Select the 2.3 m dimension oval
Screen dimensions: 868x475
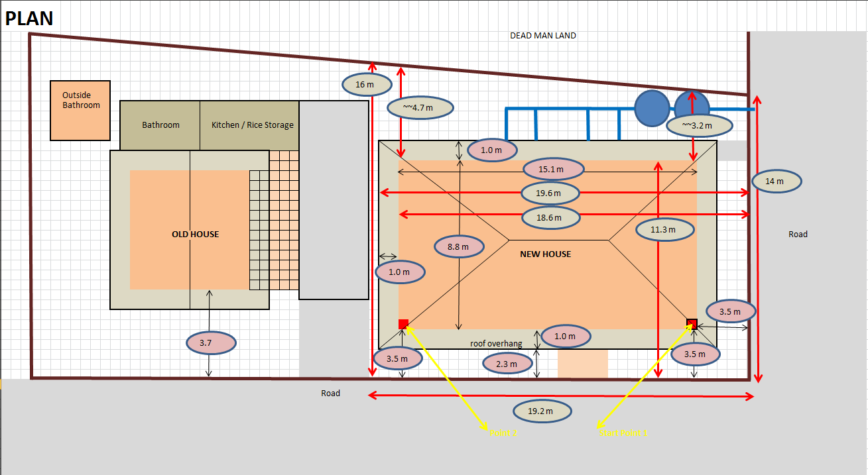[508, 363]
